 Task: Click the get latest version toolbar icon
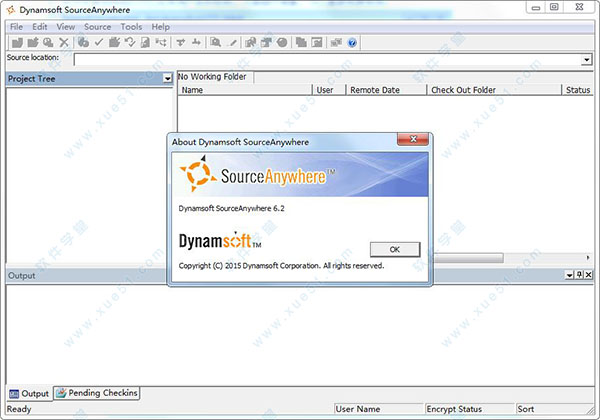83,42
